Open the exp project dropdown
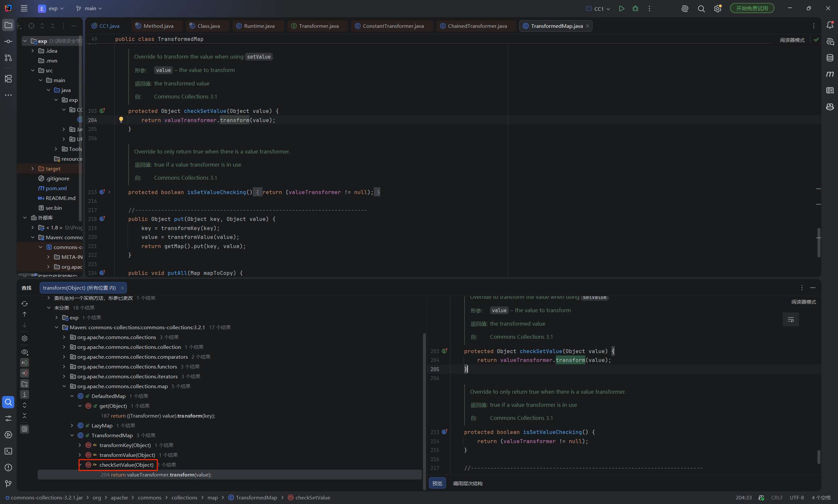The image size is (838, 504). 51,9
